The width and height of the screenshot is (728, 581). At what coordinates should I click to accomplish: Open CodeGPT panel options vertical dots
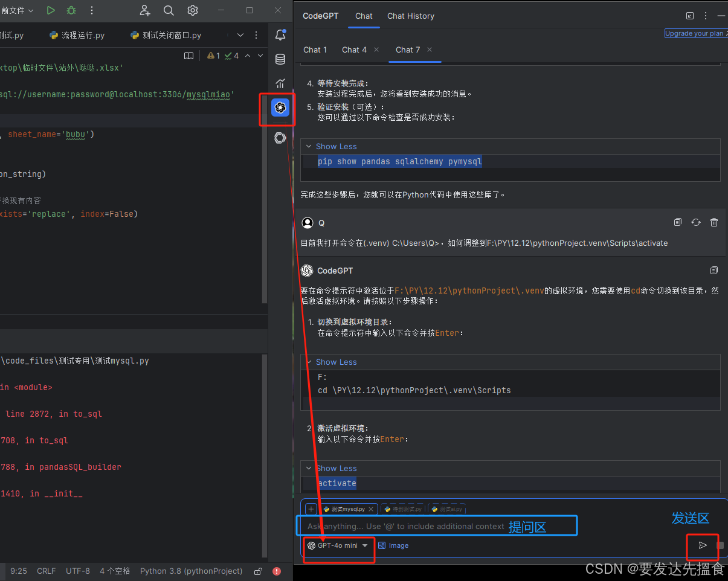[x=706, y=16]
